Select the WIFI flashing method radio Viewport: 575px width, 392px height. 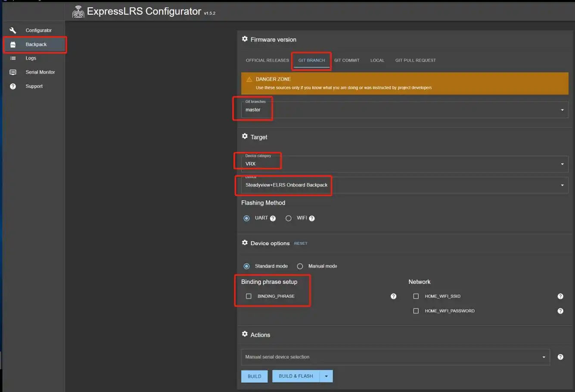pyautogui.click(x=289, y=218)
